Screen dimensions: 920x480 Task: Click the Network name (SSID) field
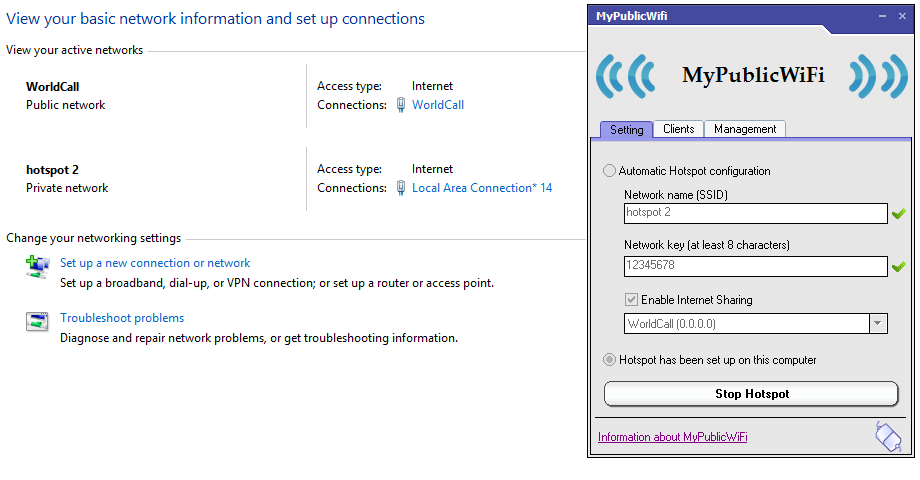click(x=756, y=213)
